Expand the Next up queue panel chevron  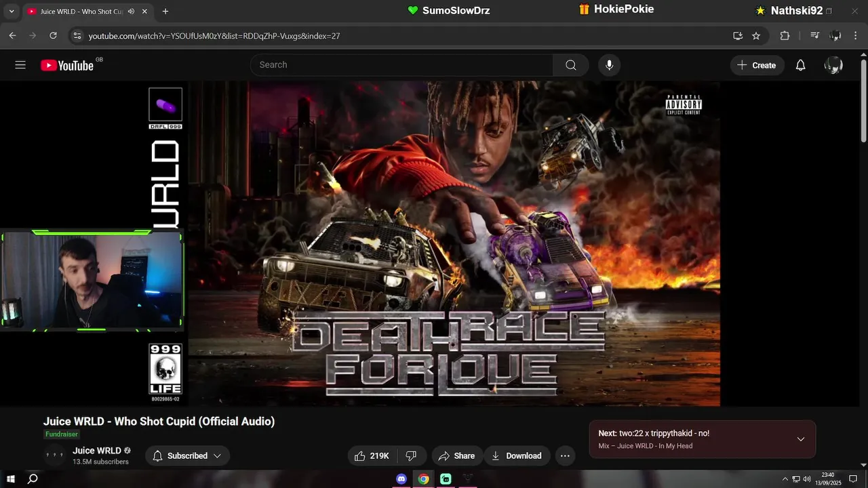(x=801, y=439)
